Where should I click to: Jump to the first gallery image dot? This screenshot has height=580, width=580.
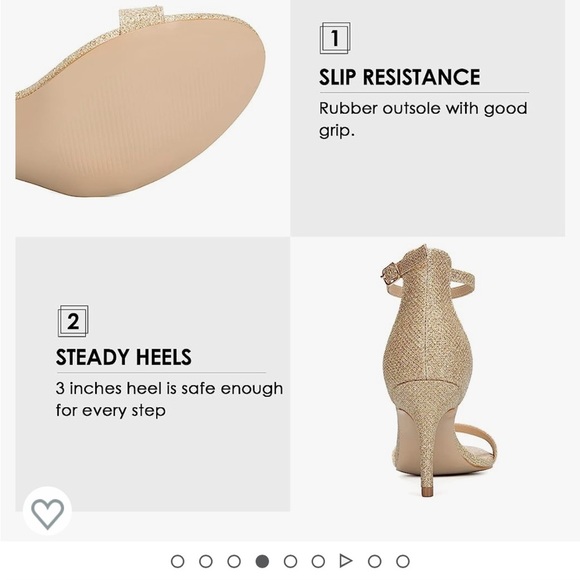178,561
